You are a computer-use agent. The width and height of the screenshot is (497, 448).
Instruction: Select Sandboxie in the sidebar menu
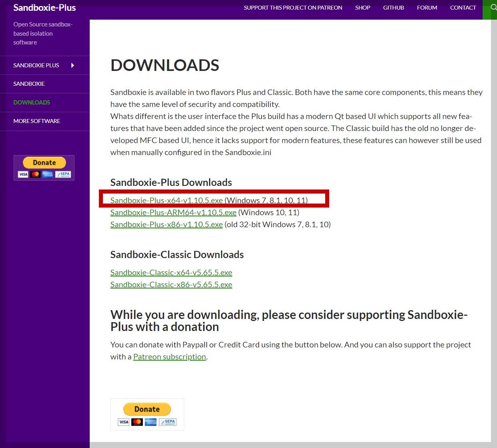point(29,84)
